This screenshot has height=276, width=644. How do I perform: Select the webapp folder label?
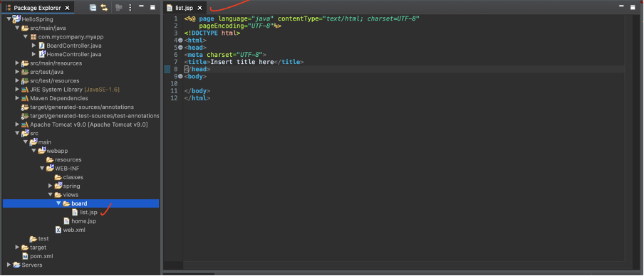click(57, 151)
